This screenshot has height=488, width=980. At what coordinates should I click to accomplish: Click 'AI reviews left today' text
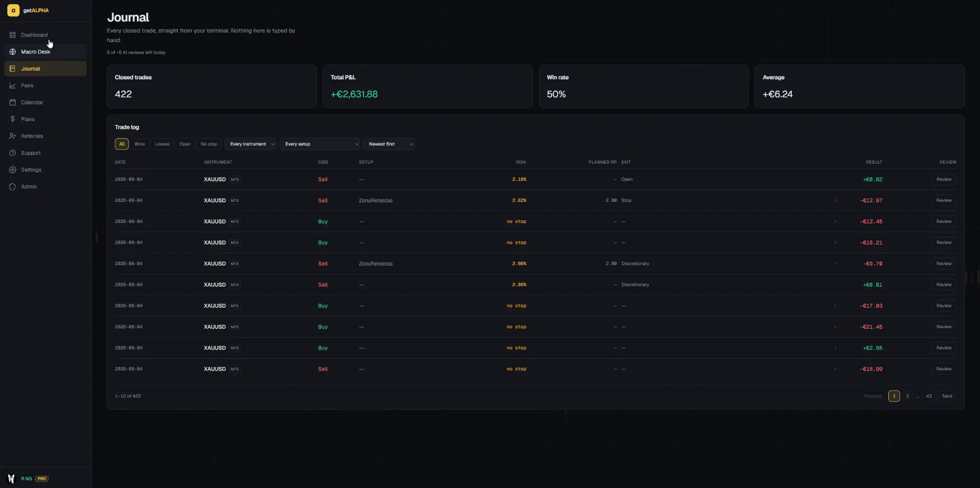click(136, 52)
